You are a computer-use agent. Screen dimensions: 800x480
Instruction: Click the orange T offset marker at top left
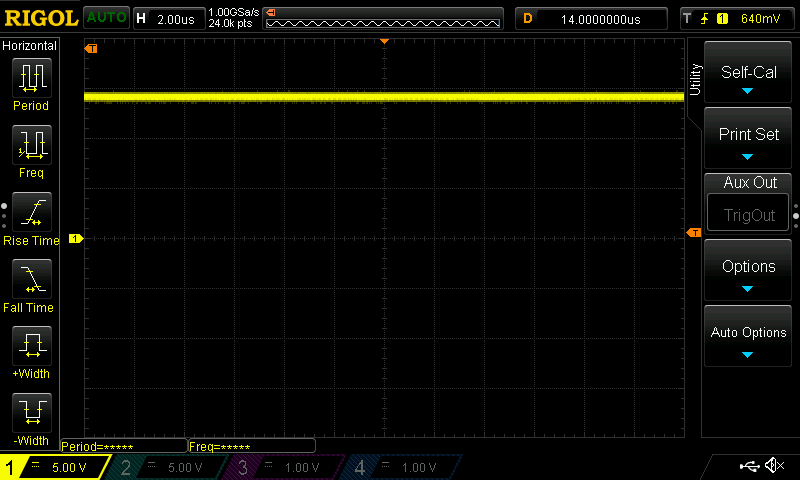(91, 48)
